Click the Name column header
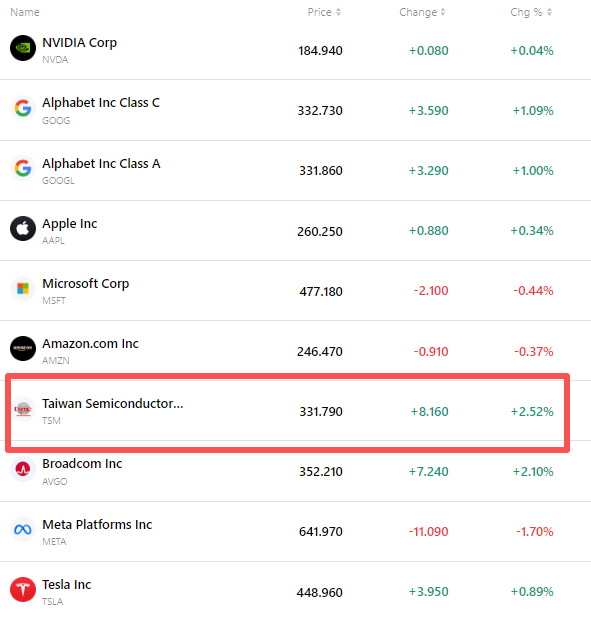This screenshot has width=591, height=620. pos(25,12)
